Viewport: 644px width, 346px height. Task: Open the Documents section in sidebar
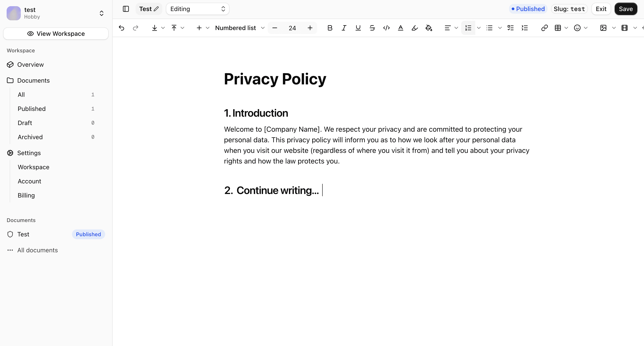point(33,80)
